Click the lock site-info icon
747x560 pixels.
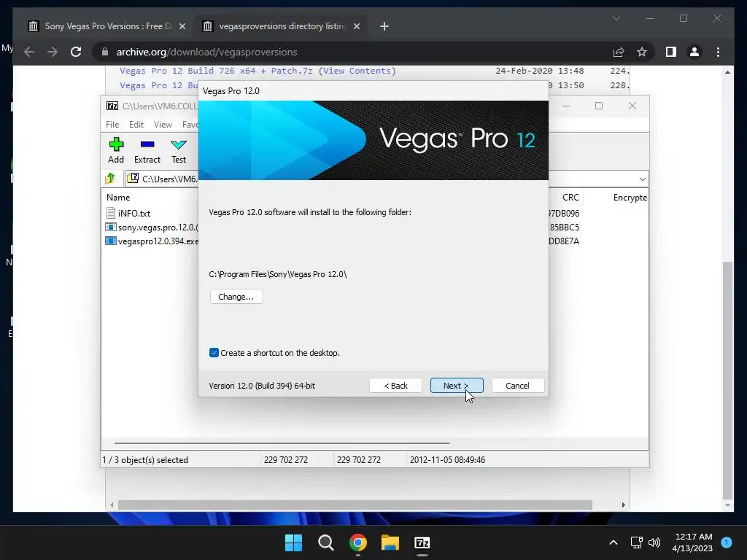coord(105,52)
